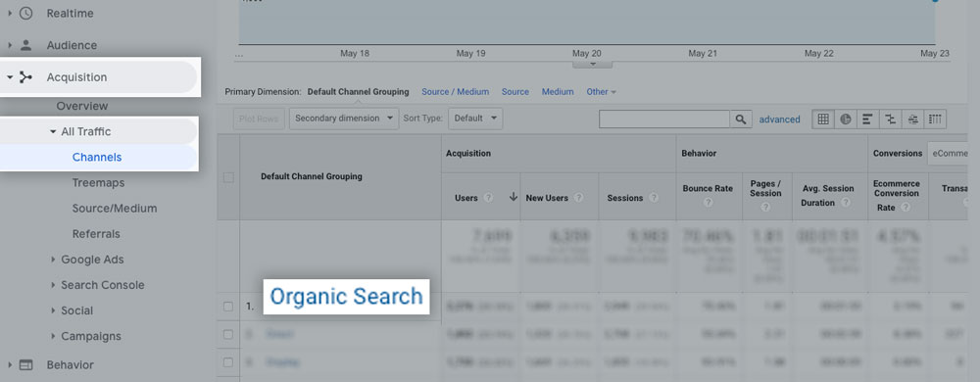Expand the Campaigns arrow
This screenshot has width=980, height=382.
point(53,336)
